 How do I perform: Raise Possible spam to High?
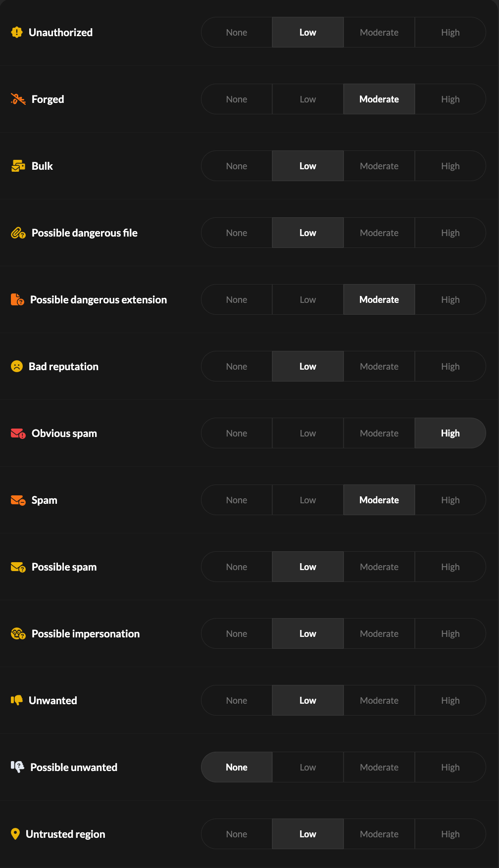(x=450, y=567)
